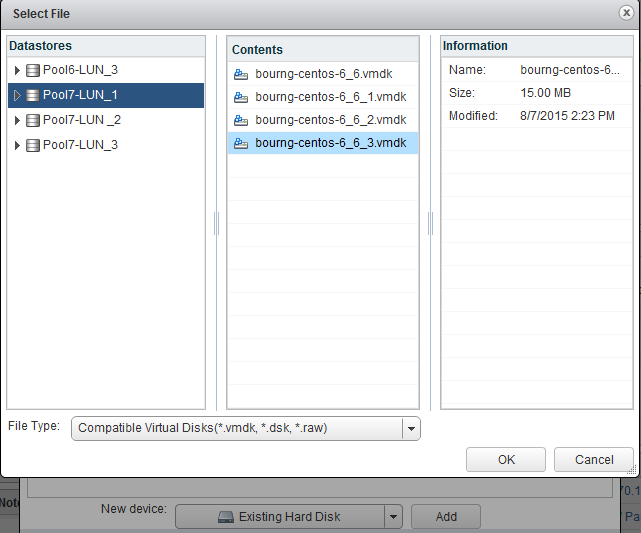This screenshot has height=533, width=641.
Task: Click the bourng-centos-6_6_3.vmdk disk icon
Action: (241, 143)
